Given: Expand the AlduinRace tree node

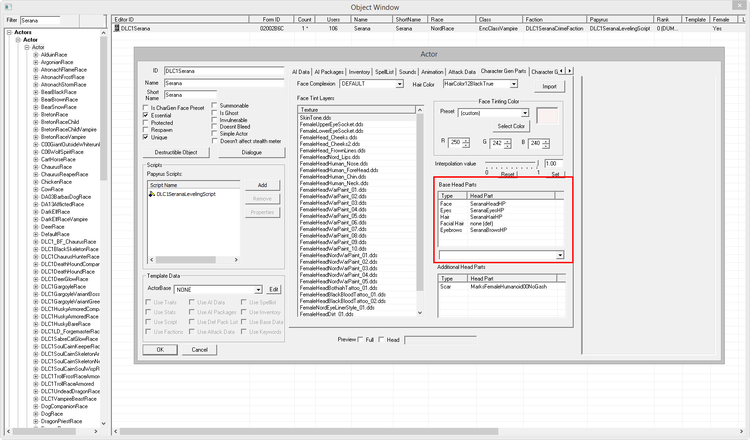Looking at the screenshot, I should (x=35, y=55).
